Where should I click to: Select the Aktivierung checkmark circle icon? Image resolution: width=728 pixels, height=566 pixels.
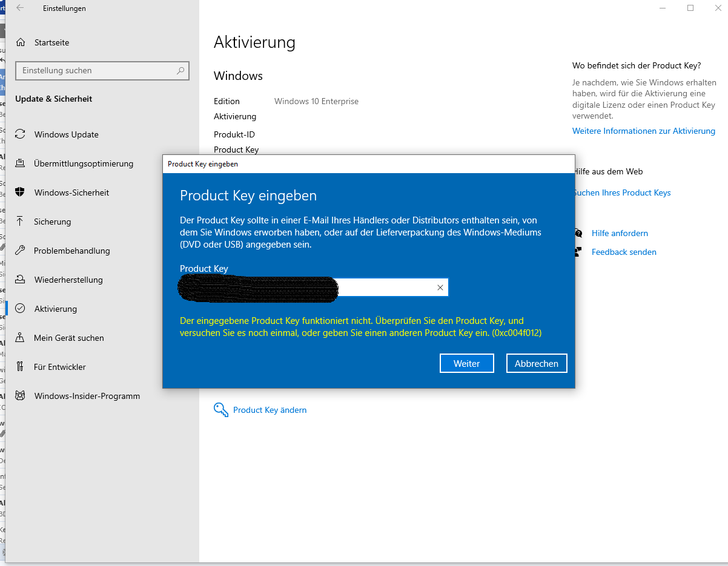pyautogui.click(x=20, y=309)
